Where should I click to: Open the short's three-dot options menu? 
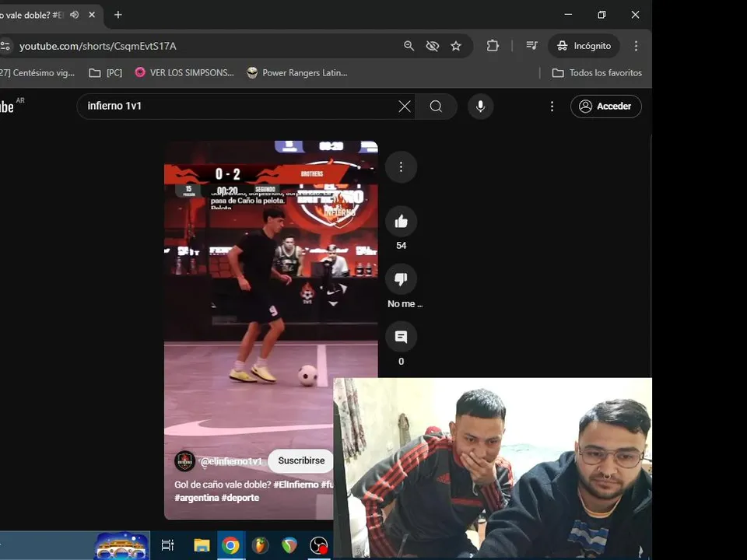point(401,166)
